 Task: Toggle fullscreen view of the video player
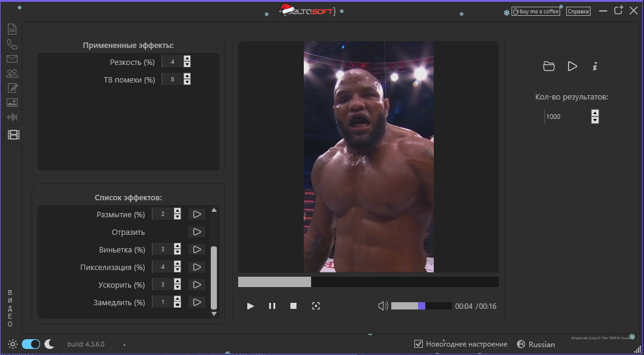tap(315, 306)
